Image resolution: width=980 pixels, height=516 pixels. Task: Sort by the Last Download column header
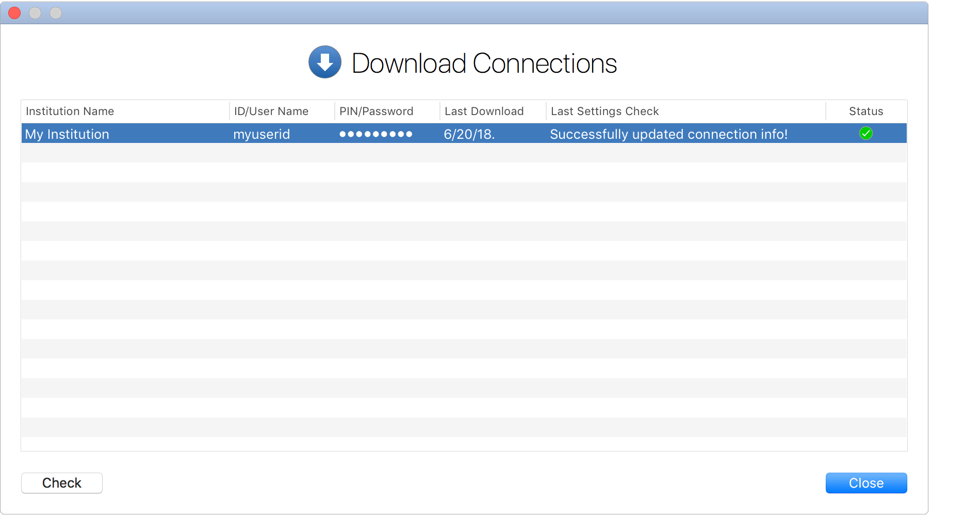[x=484, y=111]
